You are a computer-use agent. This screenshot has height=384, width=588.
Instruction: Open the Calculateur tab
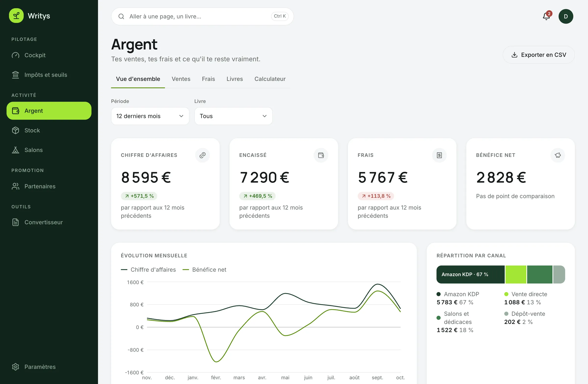pos(270,79)
